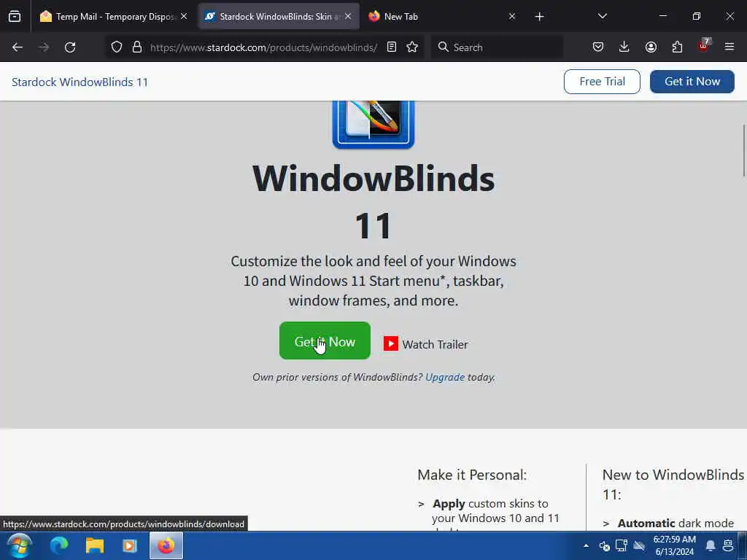The image size is (747, 560).
Task: Open Firefox View icon in tab bar
Action: click(15, 17)
